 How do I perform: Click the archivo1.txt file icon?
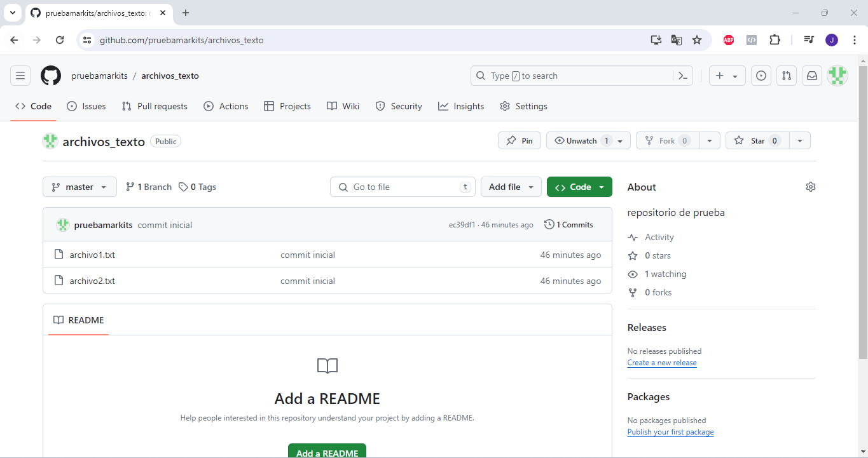(x=59, y=255)
